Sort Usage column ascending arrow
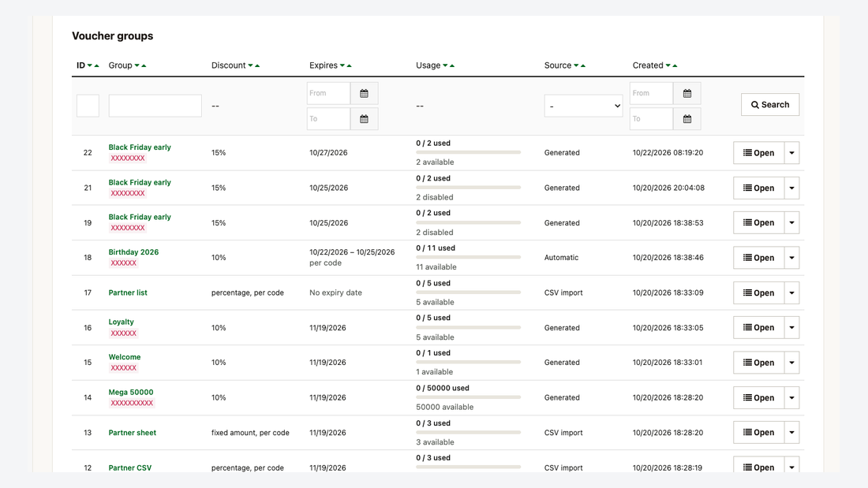 coord(452,65)
